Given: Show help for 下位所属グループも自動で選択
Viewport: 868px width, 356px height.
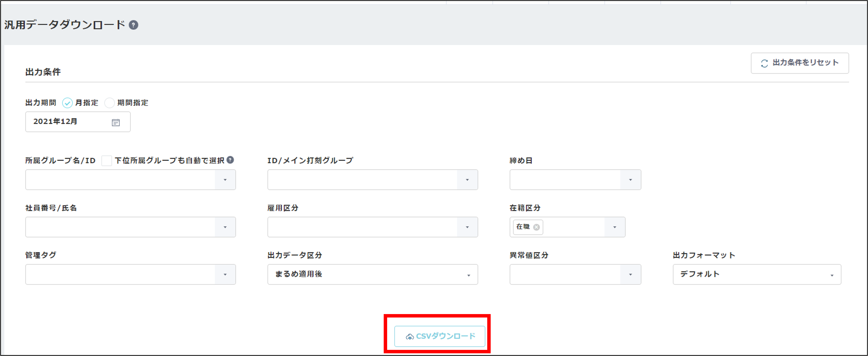Looking at the screenshot, I should [230, 160].
